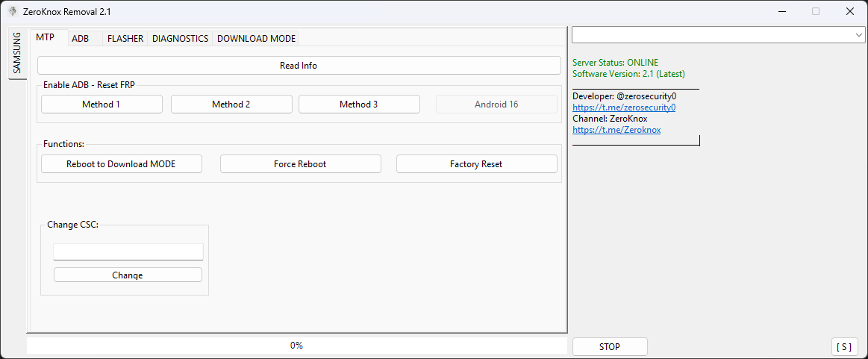Expand the device dropdown at top right
Screen dimensions: 868x359
tap(859, 34)
